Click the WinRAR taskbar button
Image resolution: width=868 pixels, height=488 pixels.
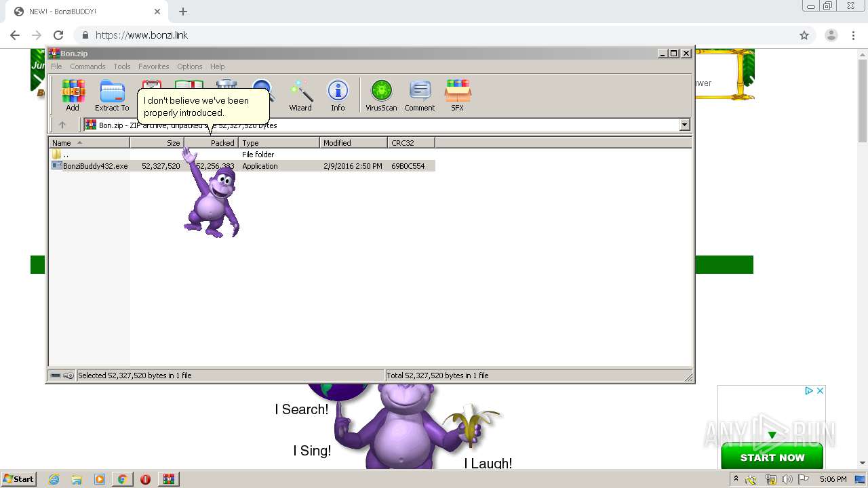coord(169,479)
